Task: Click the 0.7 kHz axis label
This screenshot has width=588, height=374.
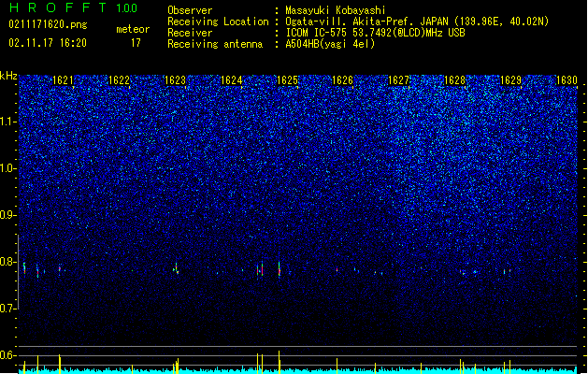Action: click(x=8, y=309)
